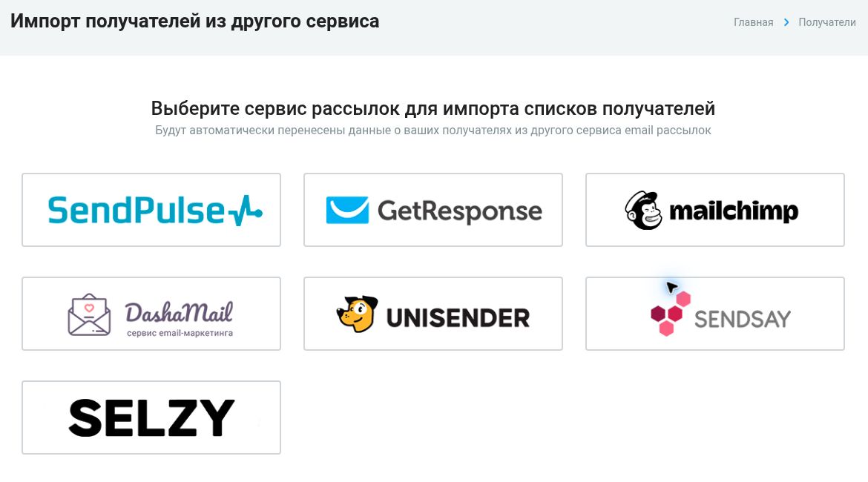Click the automatic transfer subtitle text
Viewport: 868px width, 482px height.
pyautogui.click(x=433, y=131)
